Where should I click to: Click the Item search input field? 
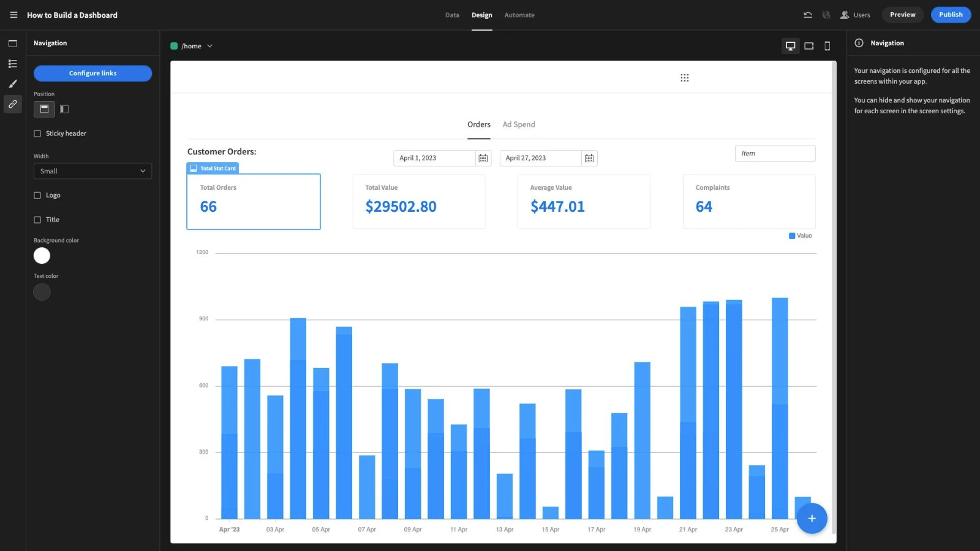tap(775, 154)
